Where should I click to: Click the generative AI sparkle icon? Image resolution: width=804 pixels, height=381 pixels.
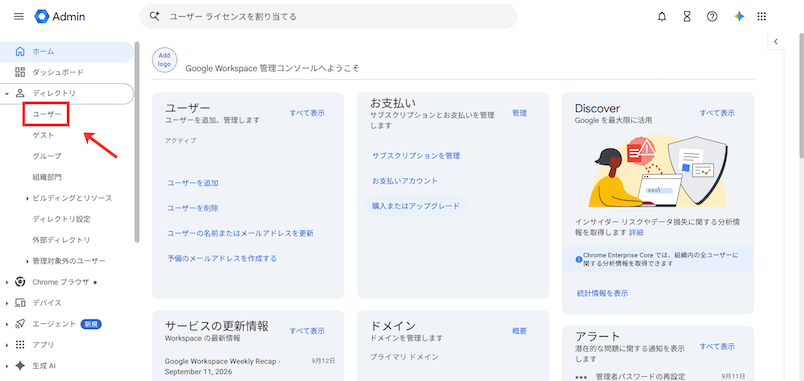point(20,366)
